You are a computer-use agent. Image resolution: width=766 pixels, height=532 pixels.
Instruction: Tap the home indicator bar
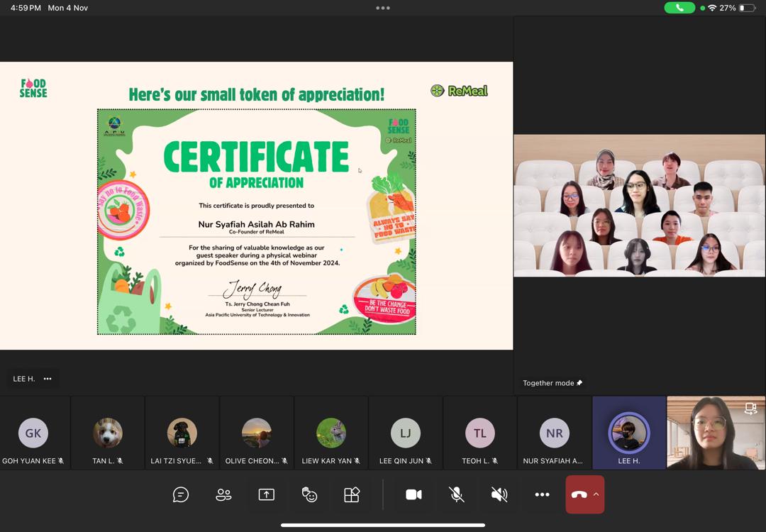[x=383, y=526]
